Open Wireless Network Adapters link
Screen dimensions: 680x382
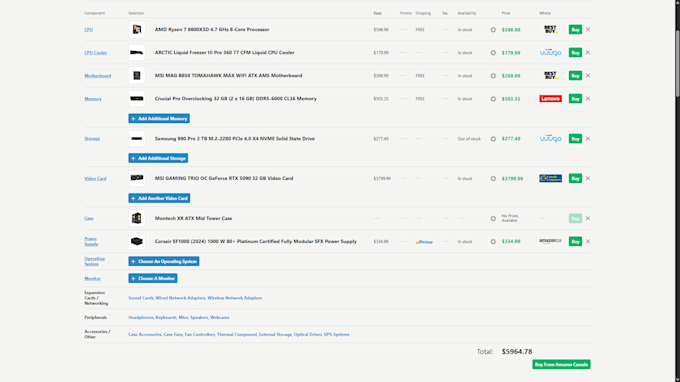[x=235, y=298]
